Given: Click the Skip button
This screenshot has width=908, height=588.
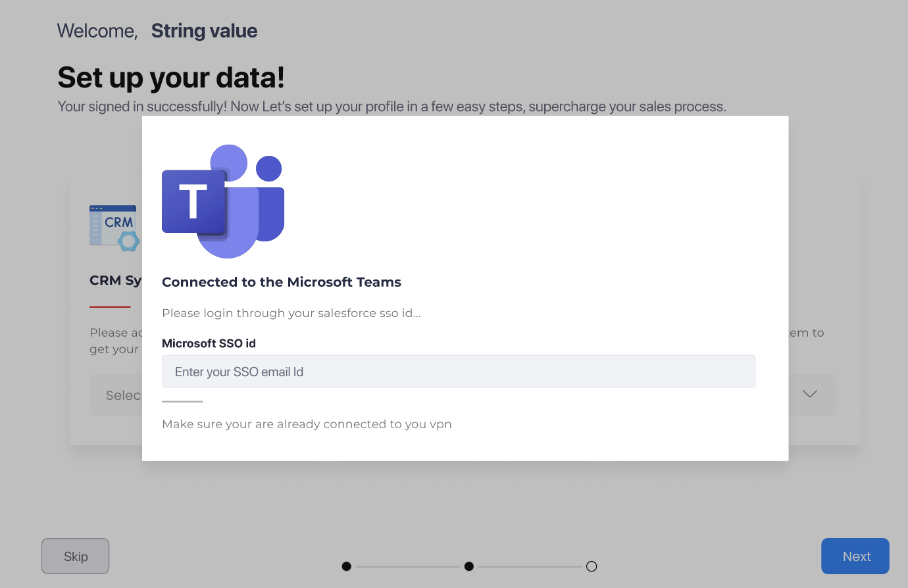Looking at the screenshot, I should 76,556.
